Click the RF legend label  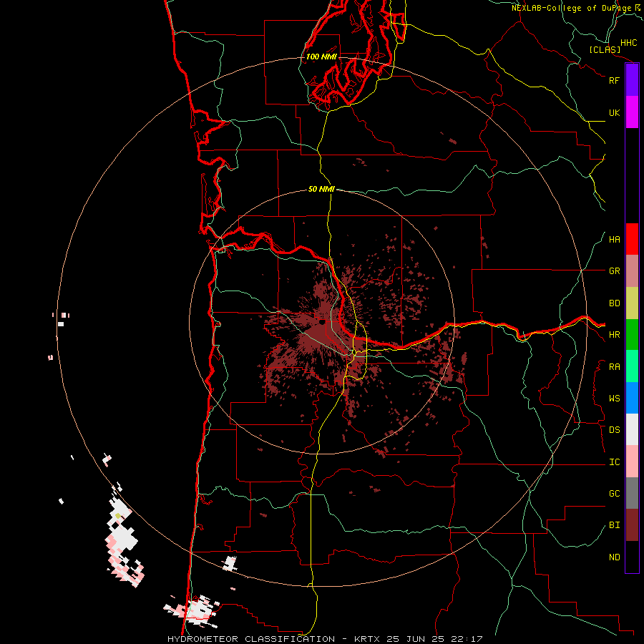[614, 80]
